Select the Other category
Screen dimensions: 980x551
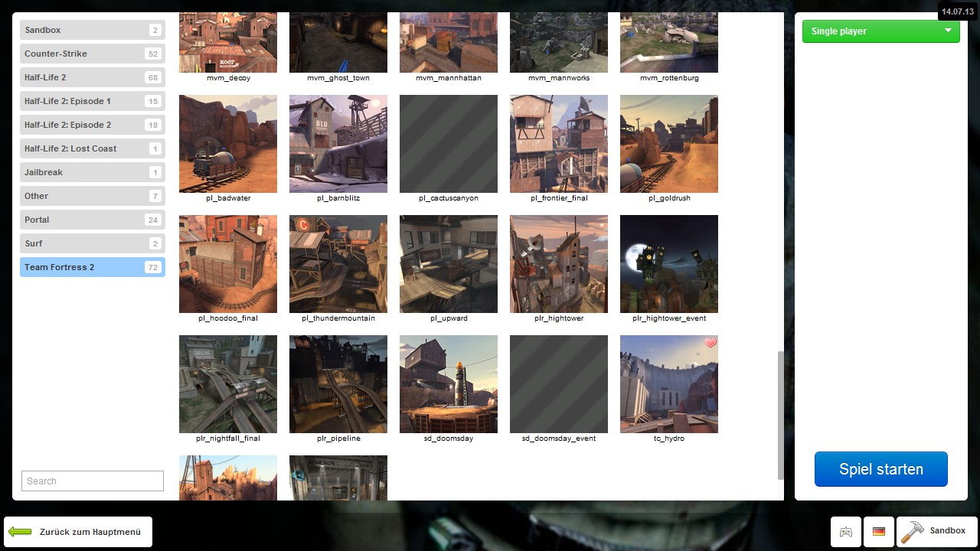coord(93,196)
